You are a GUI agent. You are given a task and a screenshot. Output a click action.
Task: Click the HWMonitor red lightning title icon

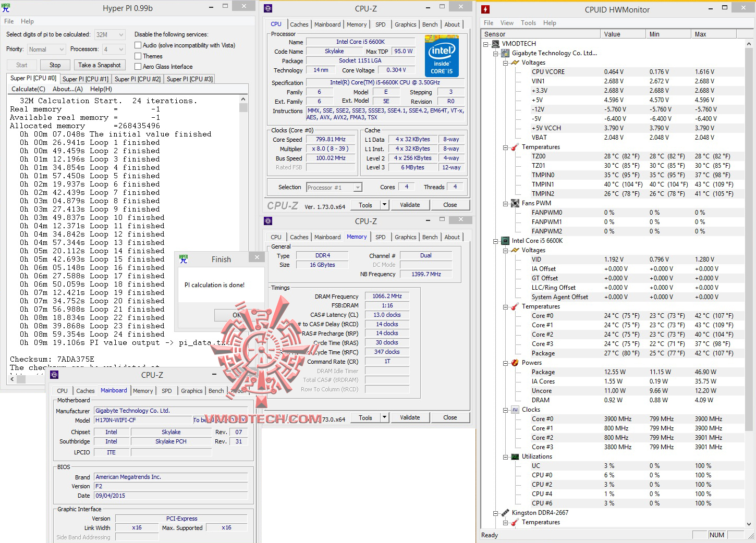(485, 9)
